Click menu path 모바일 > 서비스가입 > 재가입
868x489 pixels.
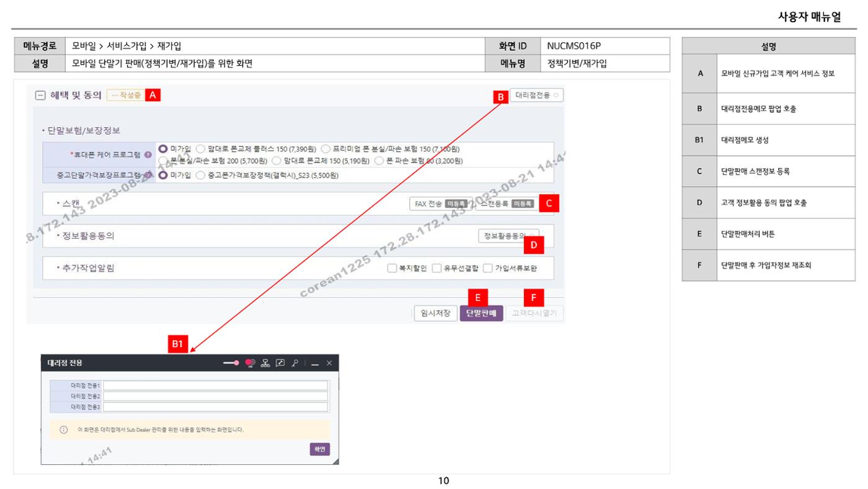click(x=126, y=46)
